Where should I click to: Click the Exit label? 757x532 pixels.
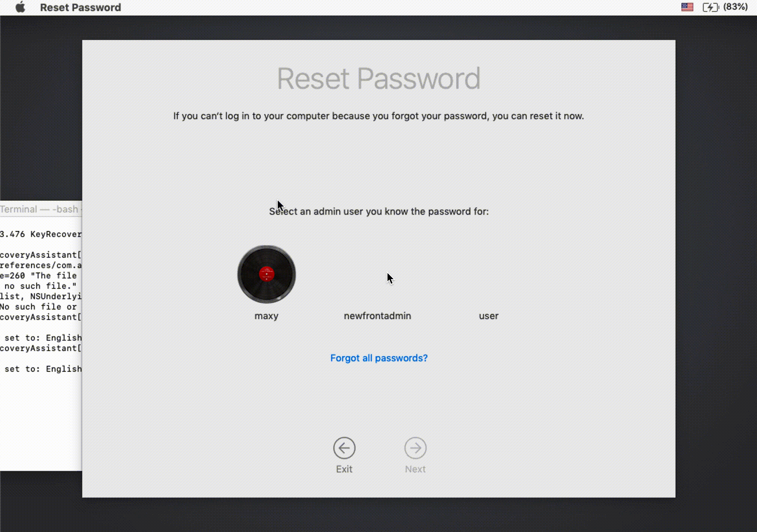coord(344,469)
